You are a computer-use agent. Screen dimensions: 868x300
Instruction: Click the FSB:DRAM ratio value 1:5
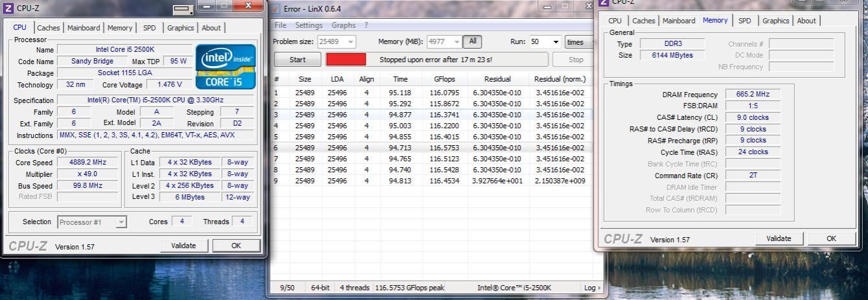click(x=752, y=106)
